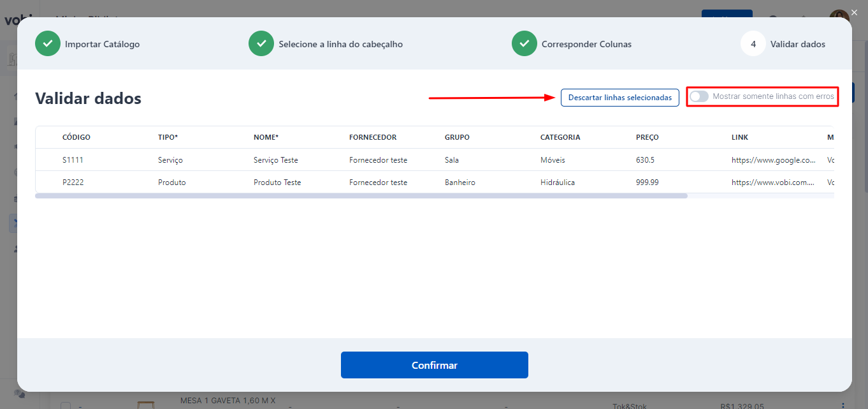
Task: Click the check icon for Selecione a linha do cabeçalho
Action: (x=261, y=43)
